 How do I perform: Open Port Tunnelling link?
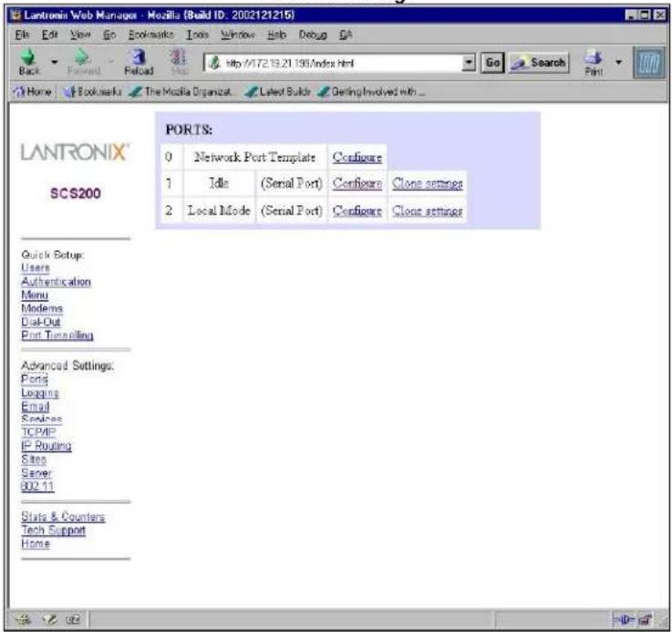(x=57, y=336)
